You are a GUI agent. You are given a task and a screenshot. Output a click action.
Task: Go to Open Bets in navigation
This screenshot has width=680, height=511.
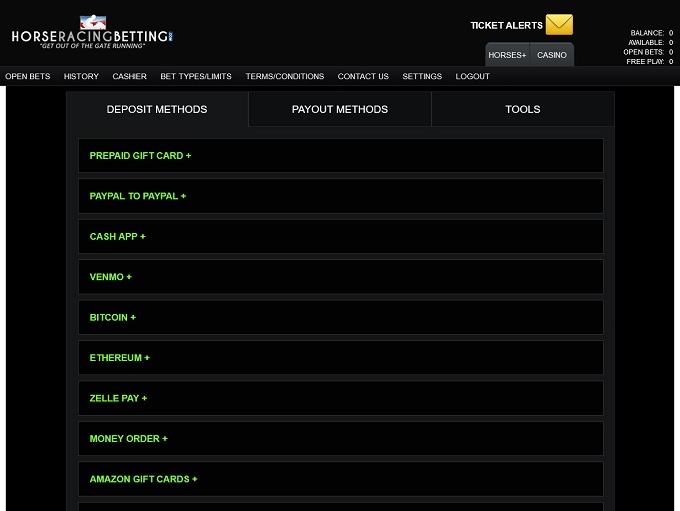click(x=28, y=76)
